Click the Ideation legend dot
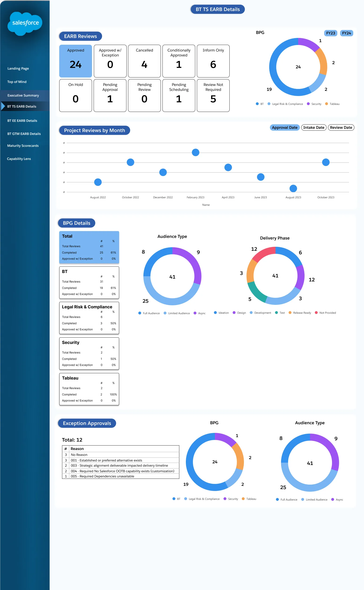 (215, 313)
